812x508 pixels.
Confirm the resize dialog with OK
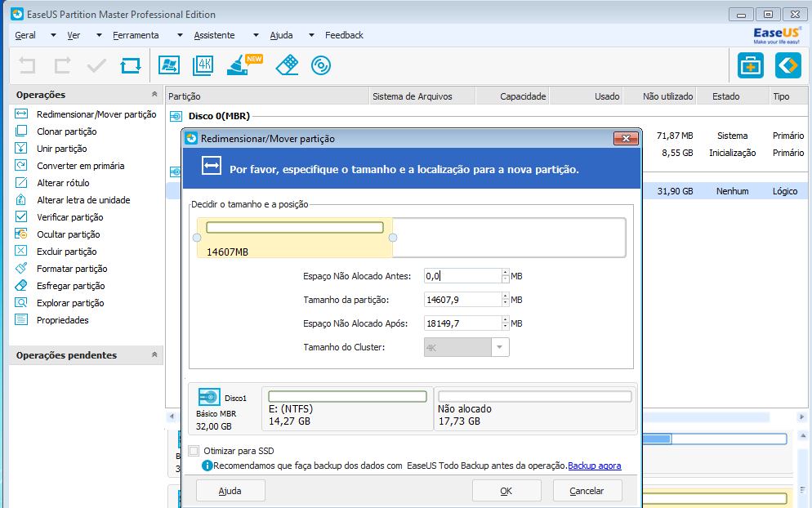(506, 490)
